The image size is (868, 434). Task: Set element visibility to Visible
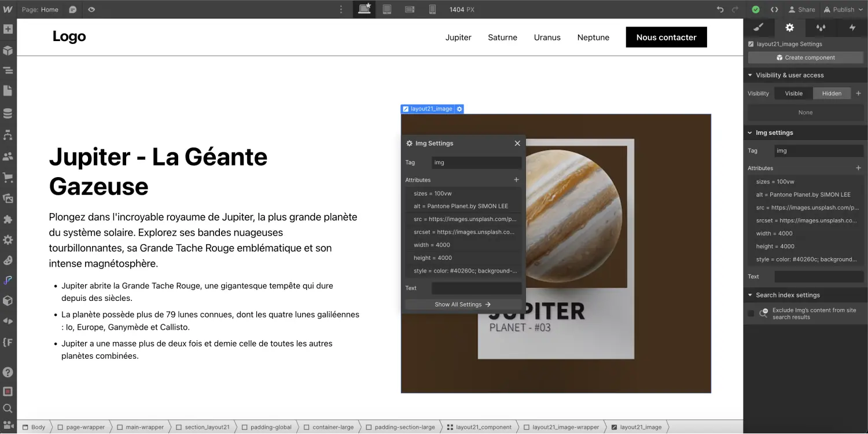coord(793,93)
